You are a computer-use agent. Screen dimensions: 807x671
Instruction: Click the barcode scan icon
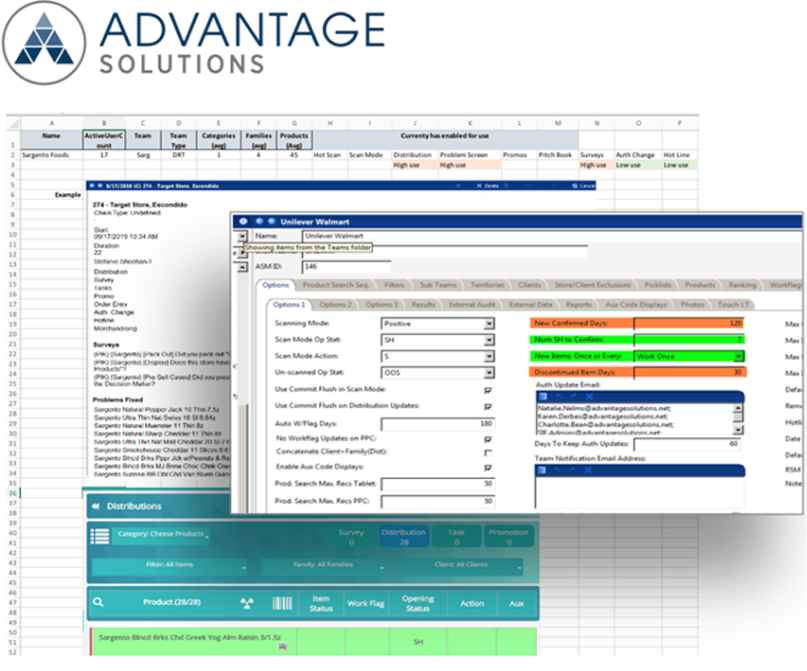[282, 603]
